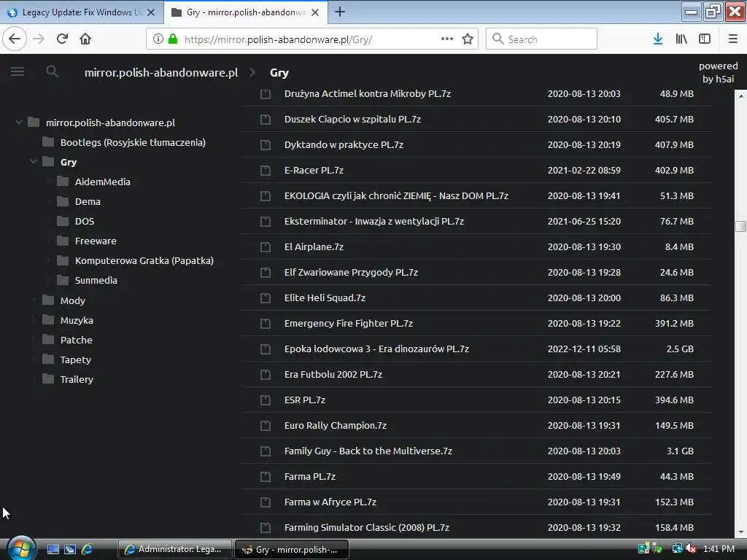Launch Internet Explorer quick launch icon
This screenshot has height=560, width=747.
88,549
